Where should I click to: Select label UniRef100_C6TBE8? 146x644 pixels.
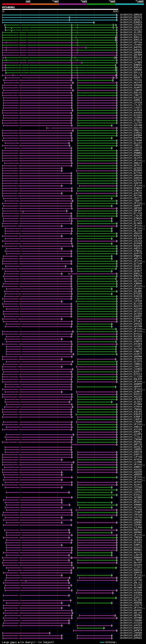(131, 63)
